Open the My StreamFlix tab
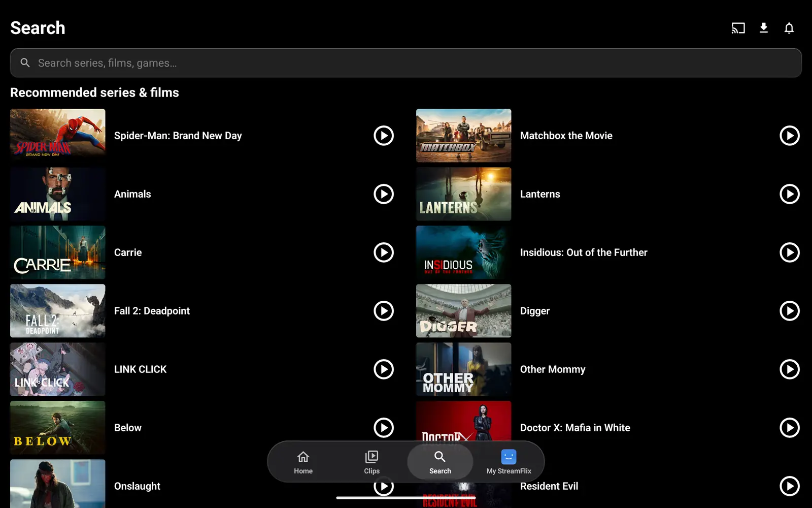The image size is (812, 508). click(509, 462)
